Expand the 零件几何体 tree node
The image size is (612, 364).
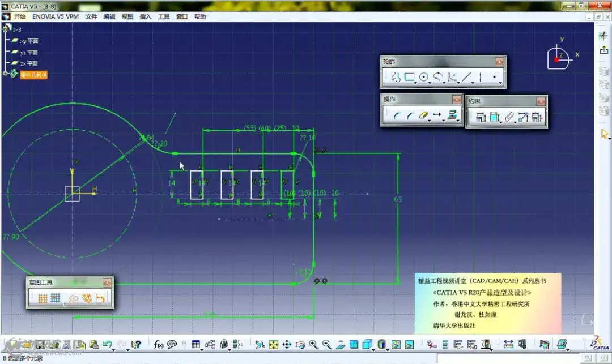point(5,73)
